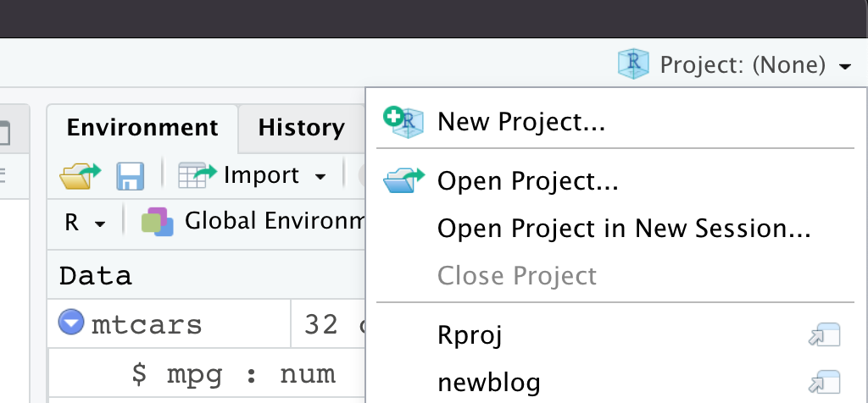
Task: Select the $ mpg : num row
Action: click(207, 373)
